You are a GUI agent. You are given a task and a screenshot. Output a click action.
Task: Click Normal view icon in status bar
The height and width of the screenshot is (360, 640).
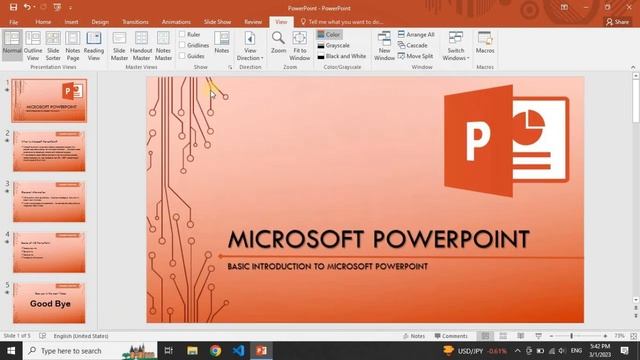485,336
